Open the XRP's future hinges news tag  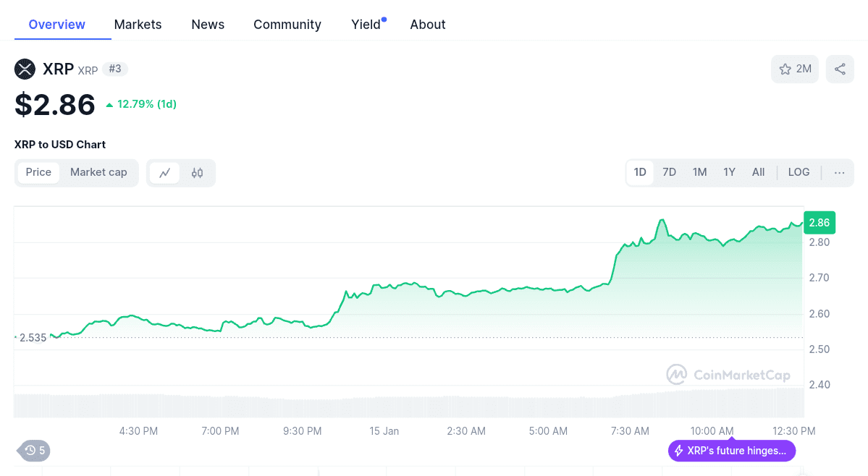[x=731, y=451]
